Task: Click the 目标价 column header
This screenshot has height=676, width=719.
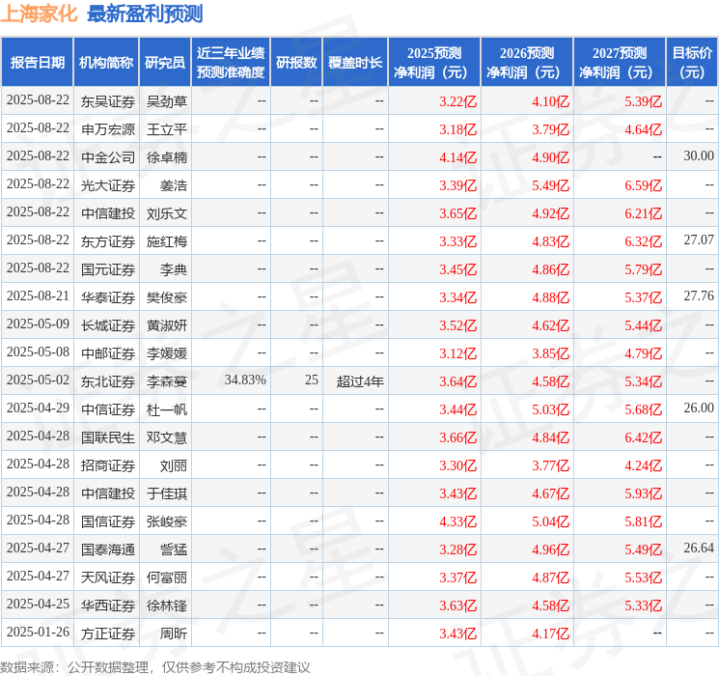Action: coord(691,62)
